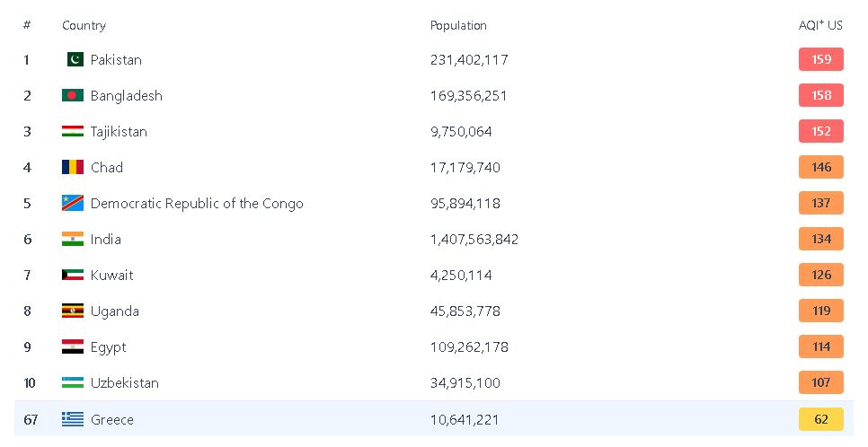Click Chad's orange 146 AQI badge

821,168
